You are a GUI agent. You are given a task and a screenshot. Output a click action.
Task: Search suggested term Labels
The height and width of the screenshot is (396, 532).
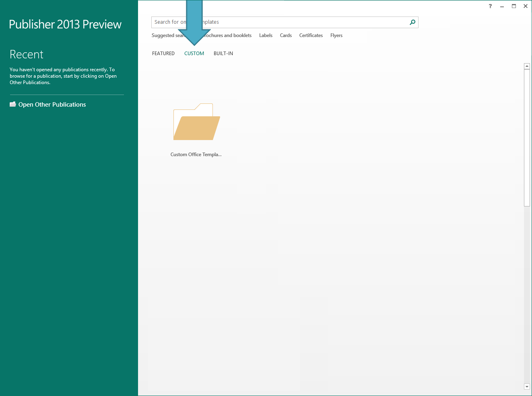(x=266, y=35)
